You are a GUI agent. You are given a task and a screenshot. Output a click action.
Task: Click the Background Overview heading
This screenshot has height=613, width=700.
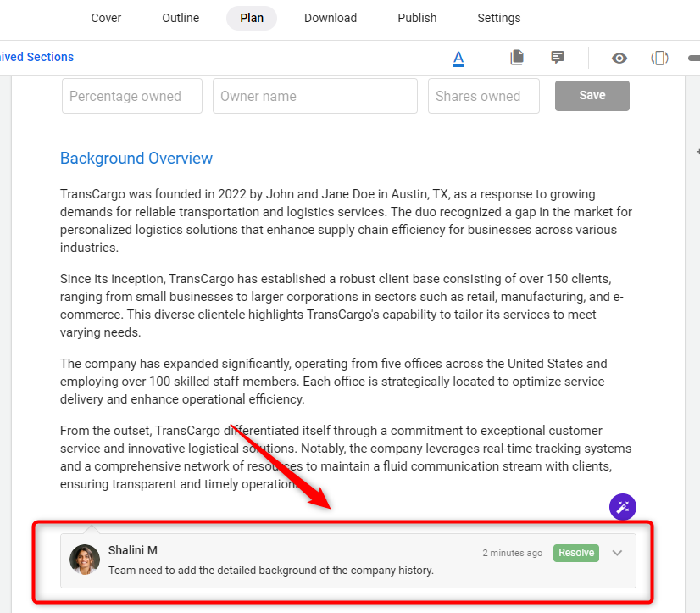click(136, 159)
